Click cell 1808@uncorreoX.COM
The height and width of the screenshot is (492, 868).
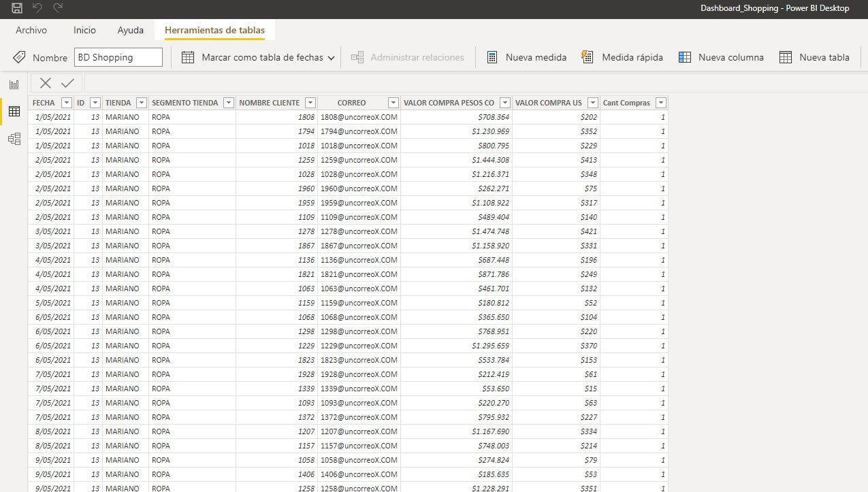coord(359,117)
